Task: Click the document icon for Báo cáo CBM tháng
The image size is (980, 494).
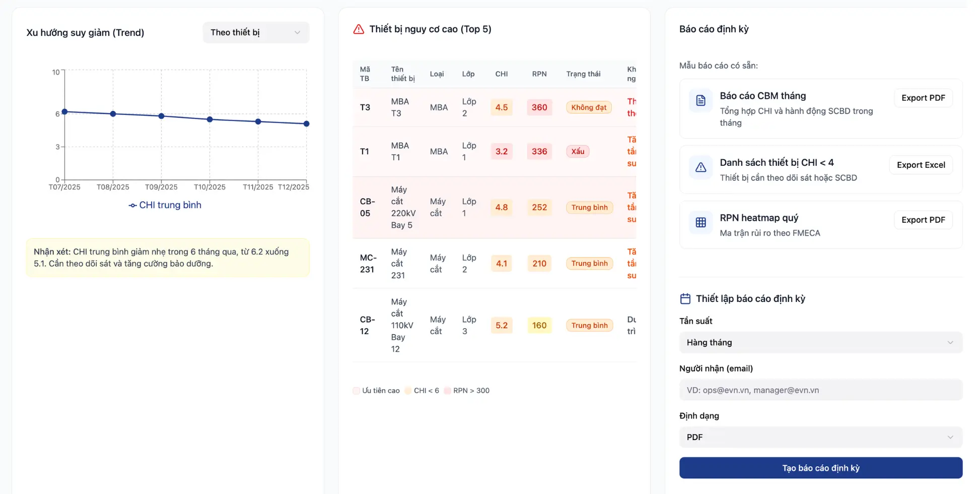Action: point(701,100)
